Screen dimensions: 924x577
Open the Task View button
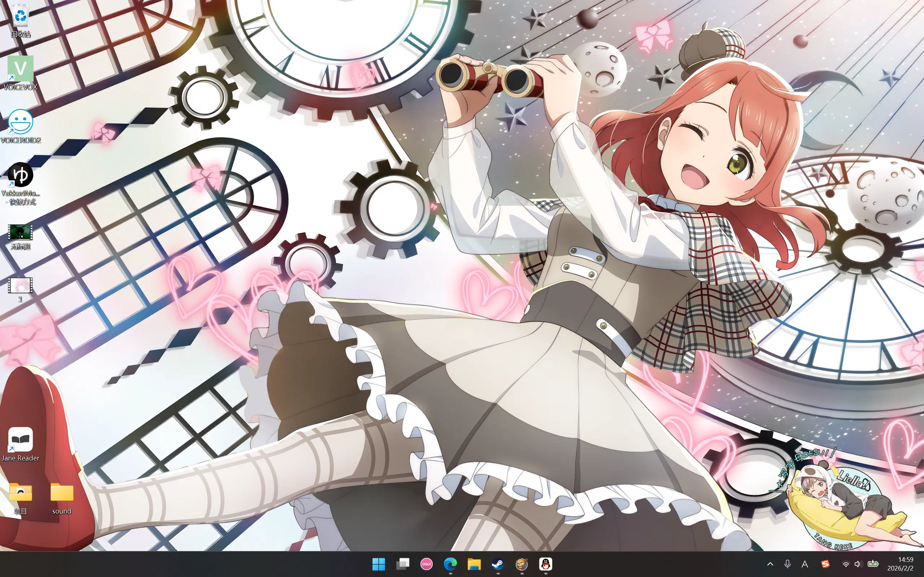coord(403,564)
